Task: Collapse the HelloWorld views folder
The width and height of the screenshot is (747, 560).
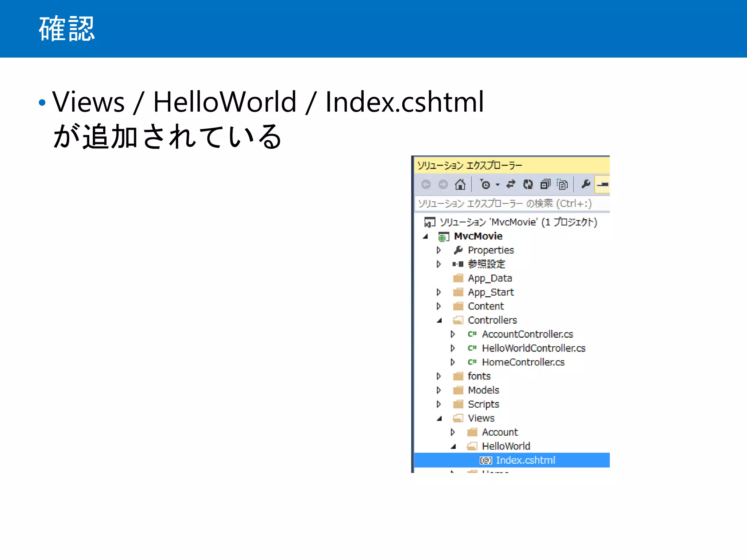Action: [x=453, y=447]
